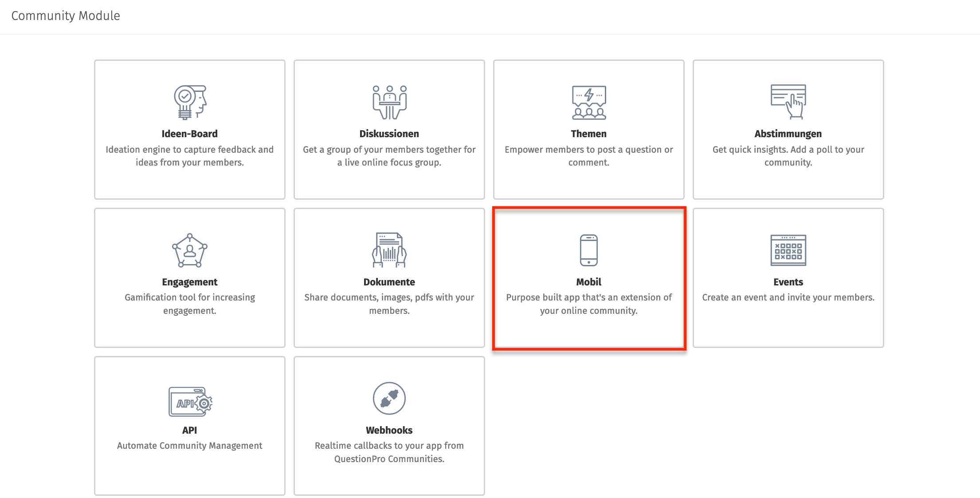The image size is (980, 498).
Task: Select the Events calendar icon
Action: click(x=788, y=250)
